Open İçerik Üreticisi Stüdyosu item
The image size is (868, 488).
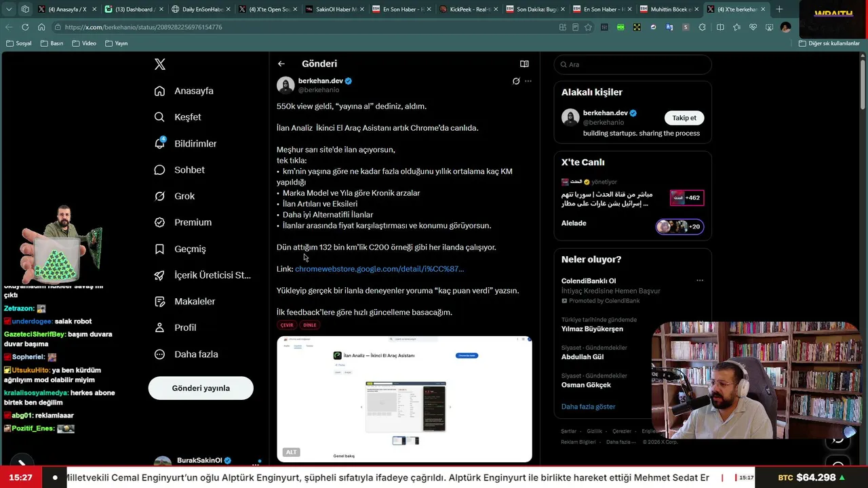(x=202, y=275)
